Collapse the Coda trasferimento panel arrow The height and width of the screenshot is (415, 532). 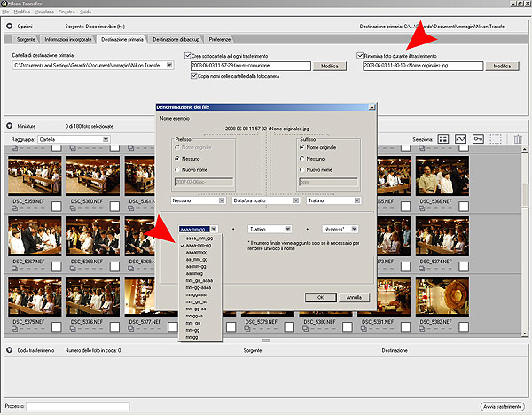tap(10, 350)
